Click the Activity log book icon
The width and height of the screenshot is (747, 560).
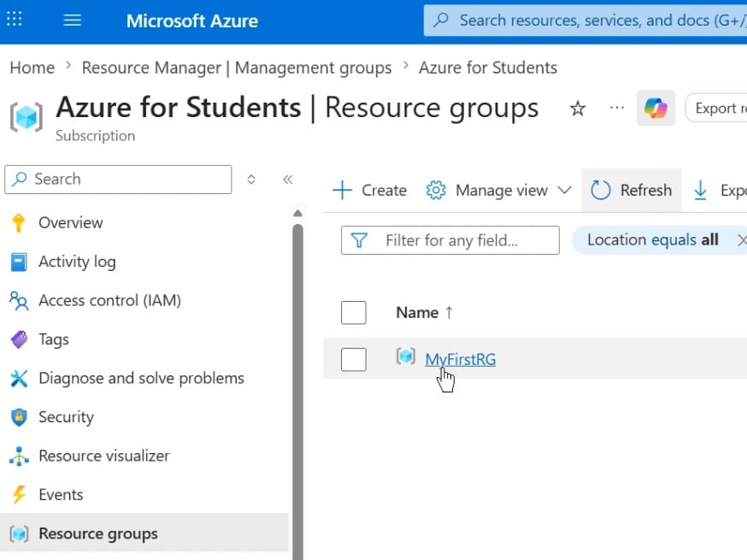(19, 262)
